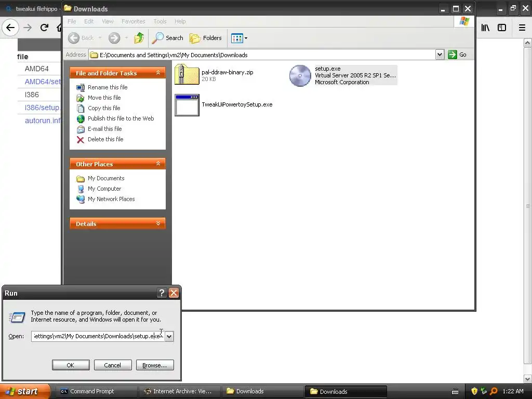The height and width of the screenshot is (399, 532).
Task: Open the Search toolbar button
Action: pyautogui.click(x=167, y=38)
